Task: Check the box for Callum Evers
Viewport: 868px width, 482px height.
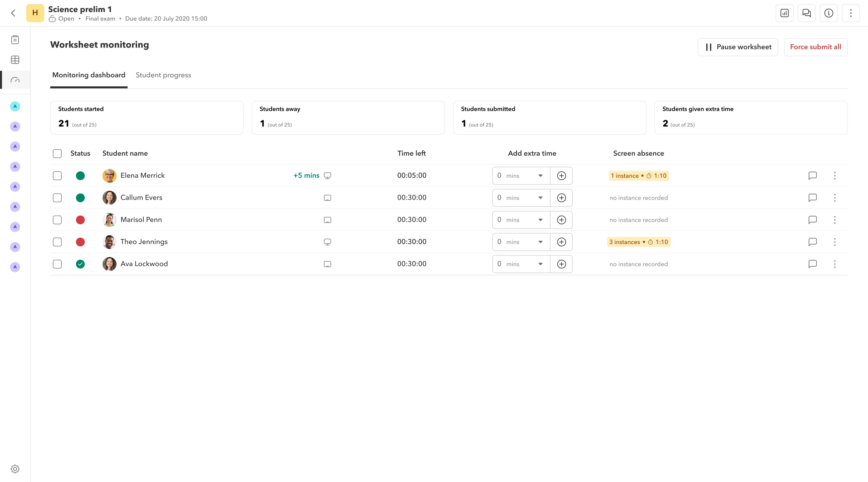Action: [x=57, y=198]
